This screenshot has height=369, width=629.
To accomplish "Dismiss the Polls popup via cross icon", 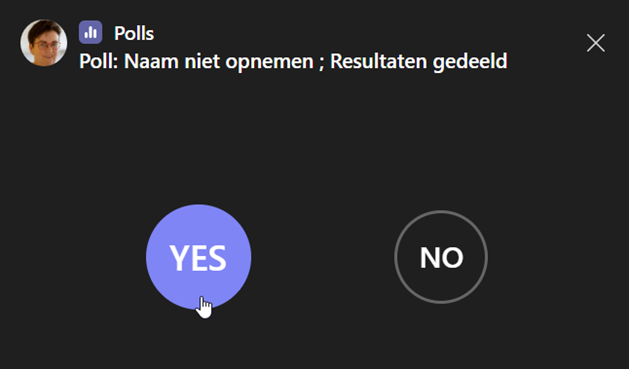I will [596, 43].
